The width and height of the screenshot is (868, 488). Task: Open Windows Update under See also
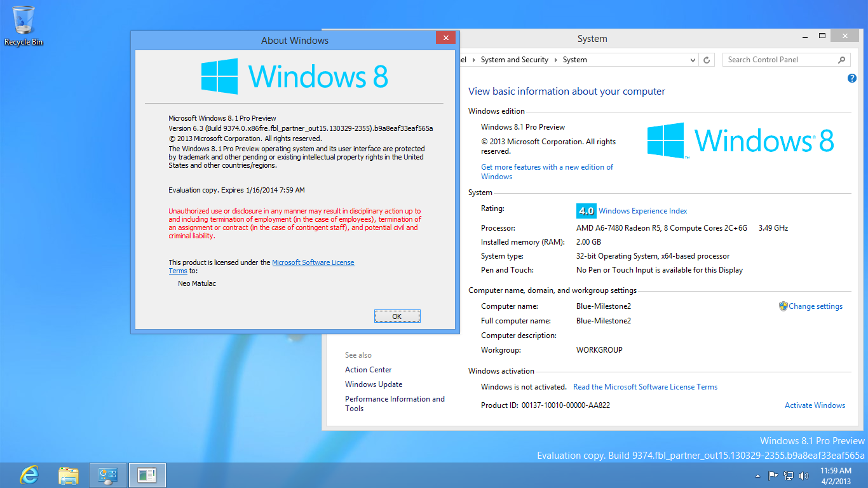tap(374, 384)
